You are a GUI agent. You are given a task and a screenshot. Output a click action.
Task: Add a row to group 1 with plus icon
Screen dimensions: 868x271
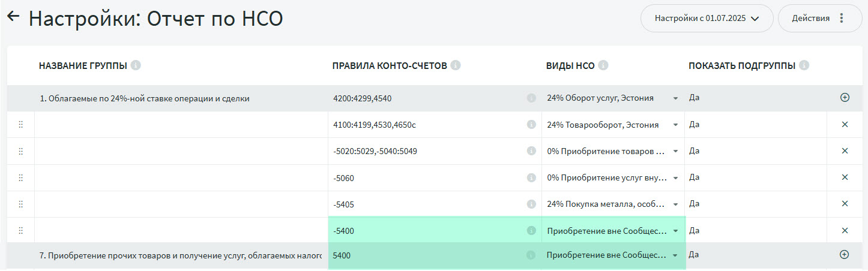pos(845,98)
